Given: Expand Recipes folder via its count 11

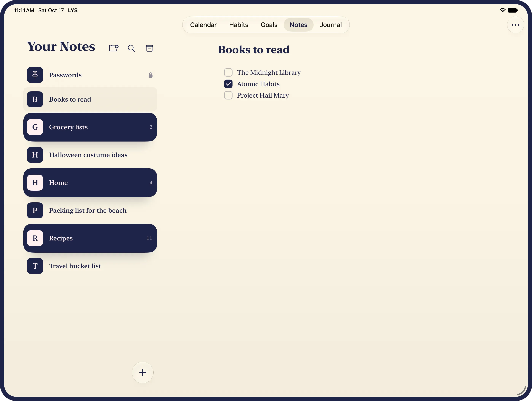Looking at the screenshot, I should click(x=149, y=238).
